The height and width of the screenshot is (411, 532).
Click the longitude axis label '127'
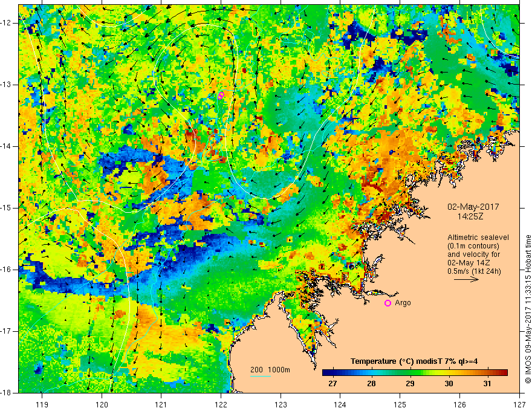point(519,404)
